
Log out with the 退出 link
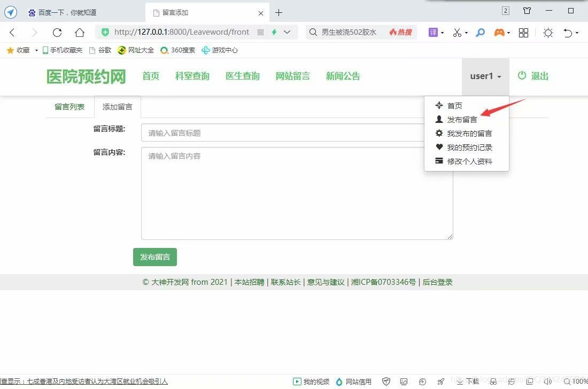[533, 76]
